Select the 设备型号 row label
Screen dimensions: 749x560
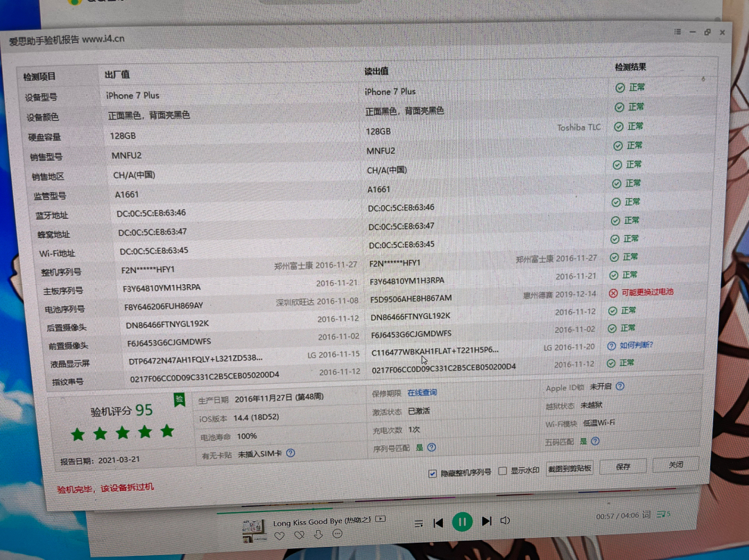point(41,97)
